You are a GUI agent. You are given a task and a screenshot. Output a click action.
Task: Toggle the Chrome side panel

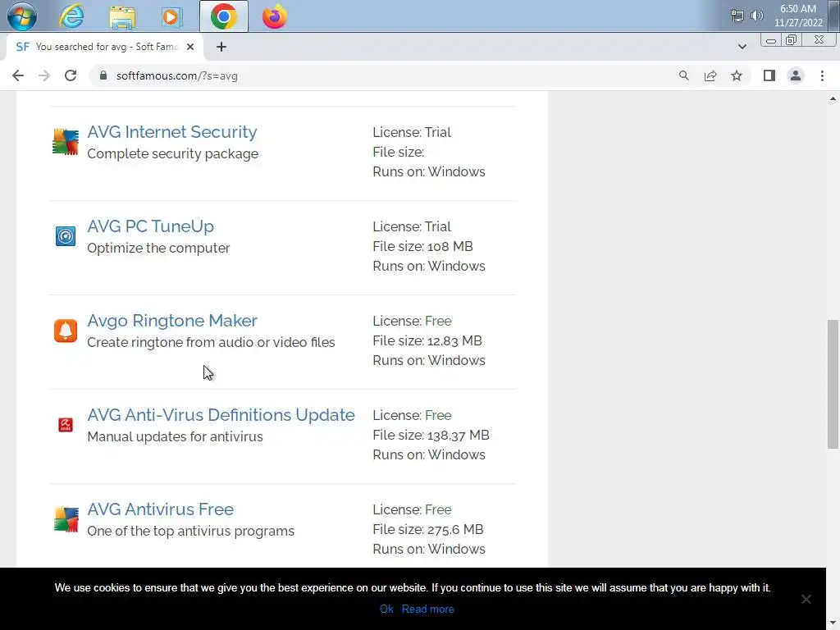point(769,76)
